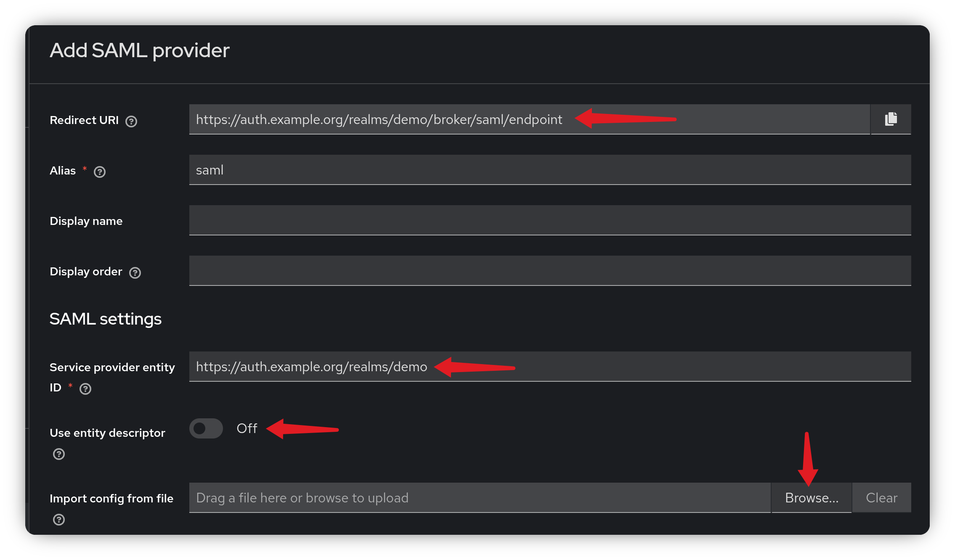Click into the Display name field
The height and width of the screenshot is (560, 955).
[x=549, y=220]
